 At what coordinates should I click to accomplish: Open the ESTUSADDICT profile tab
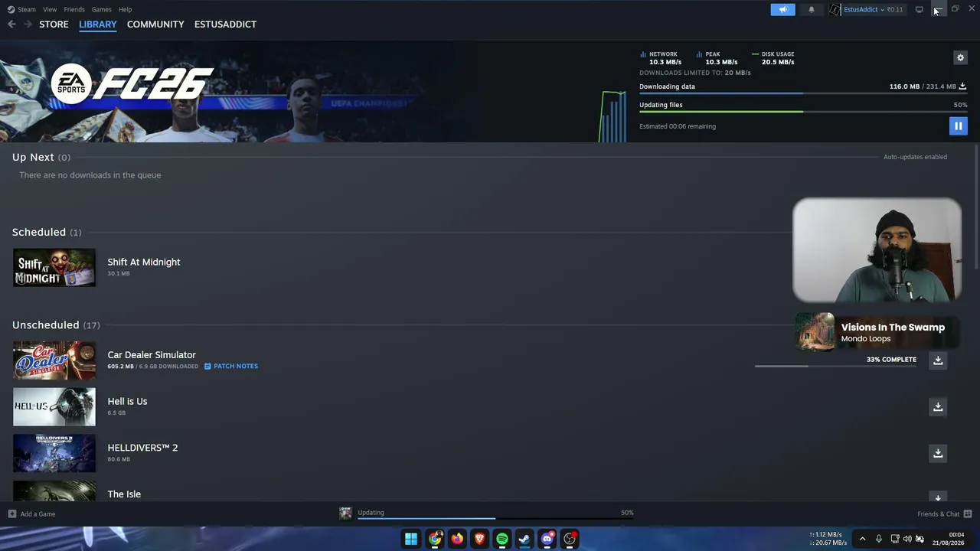click(x=225, y=24)
